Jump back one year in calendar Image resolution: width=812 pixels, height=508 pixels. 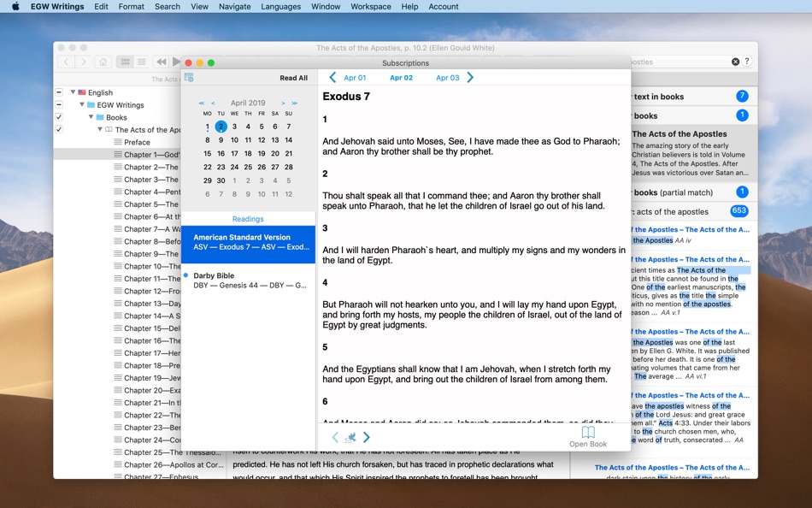[x=202, y=103]
